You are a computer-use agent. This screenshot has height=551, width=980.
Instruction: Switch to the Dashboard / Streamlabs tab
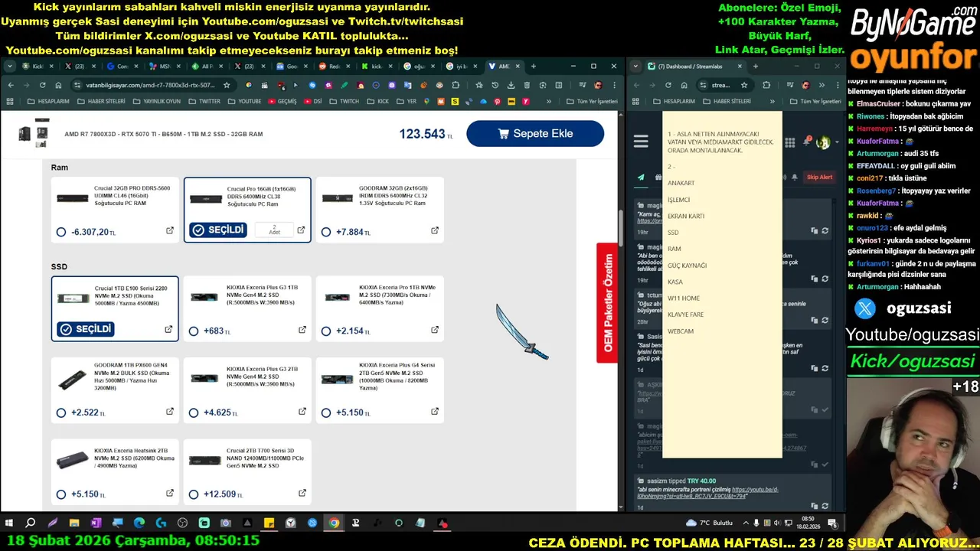click(696, 67)
